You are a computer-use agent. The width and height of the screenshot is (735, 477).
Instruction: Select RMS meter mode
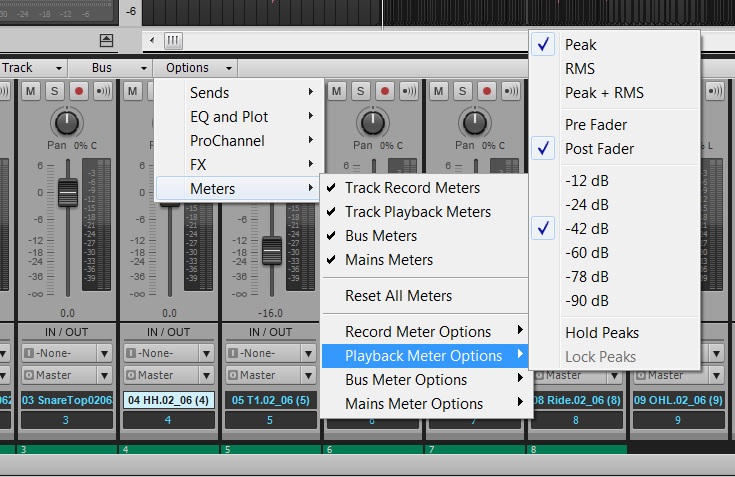(x=615, y=68)
